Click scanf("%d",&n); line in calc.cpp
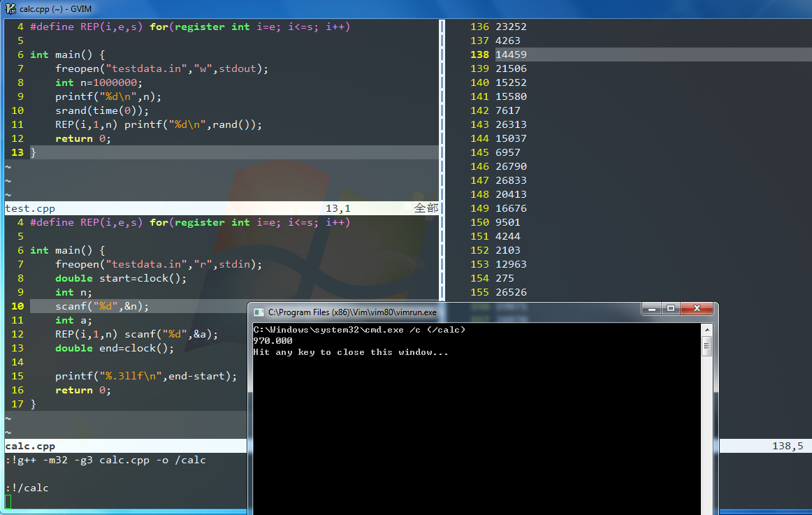 tap(102, 306)
